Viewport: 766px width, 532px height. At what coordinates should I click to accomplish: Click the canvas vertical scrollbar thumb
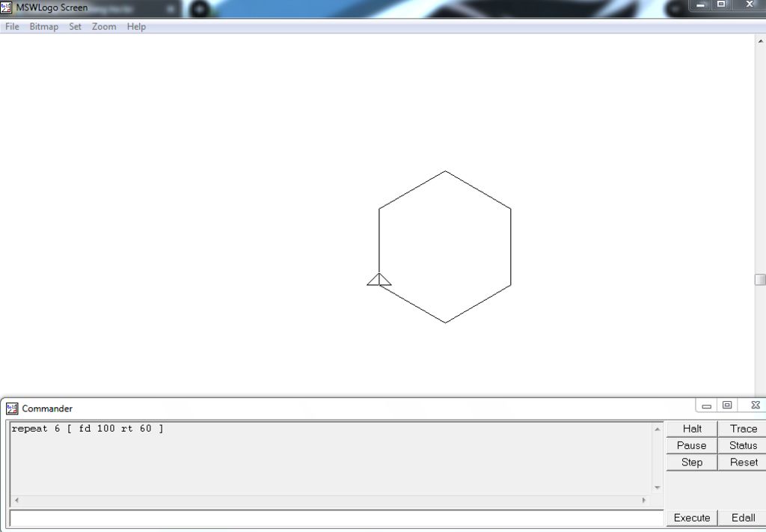tap(760, 279)
